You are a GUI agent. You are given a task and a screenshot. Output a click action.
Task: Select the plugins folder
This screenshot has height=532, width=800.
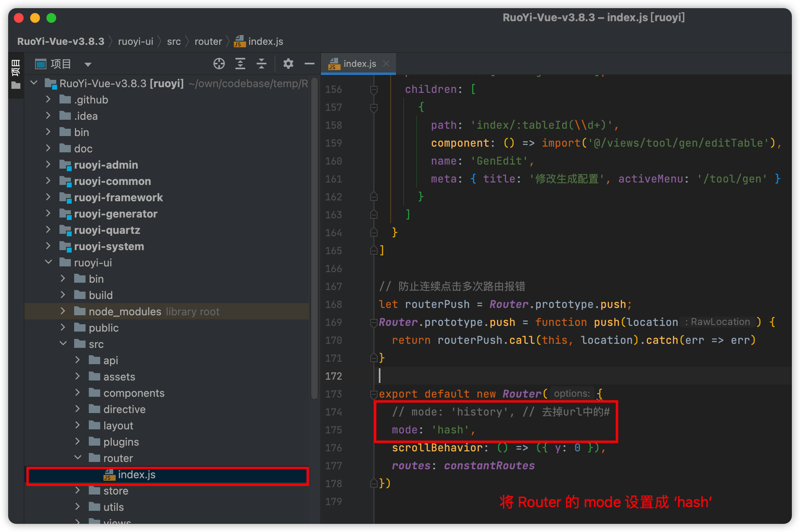coord(121,442)
